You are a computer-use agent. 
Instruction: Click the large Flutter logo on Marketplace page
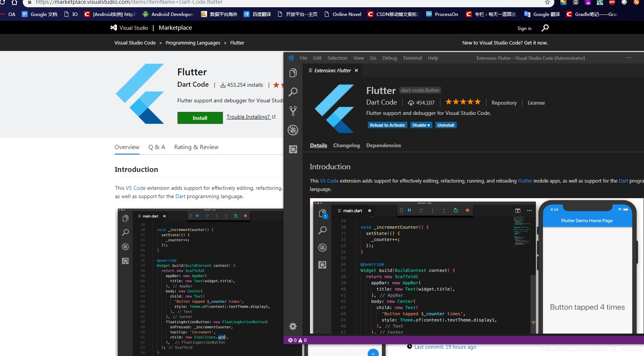[140, 94]
